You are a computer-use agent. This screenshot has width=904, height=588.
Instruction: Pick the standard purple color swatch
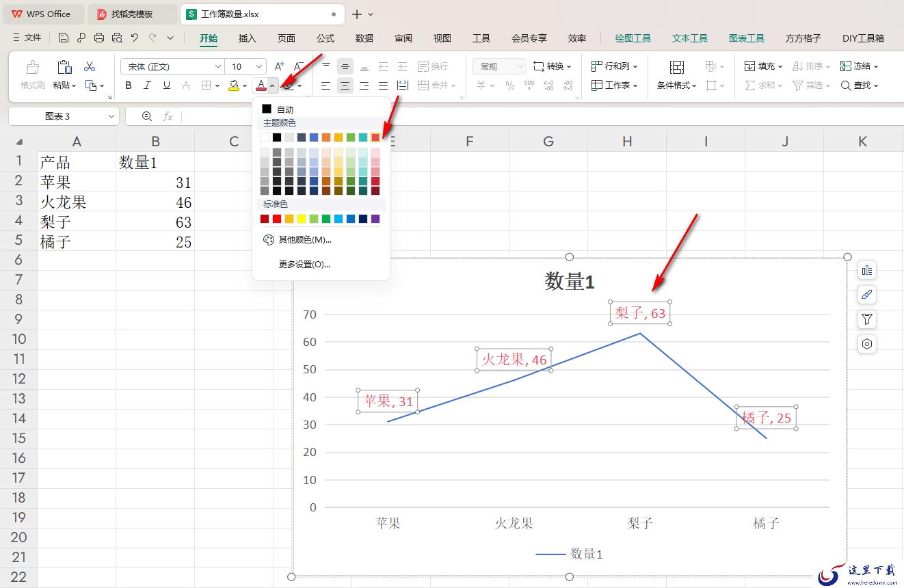pos(375,219)
